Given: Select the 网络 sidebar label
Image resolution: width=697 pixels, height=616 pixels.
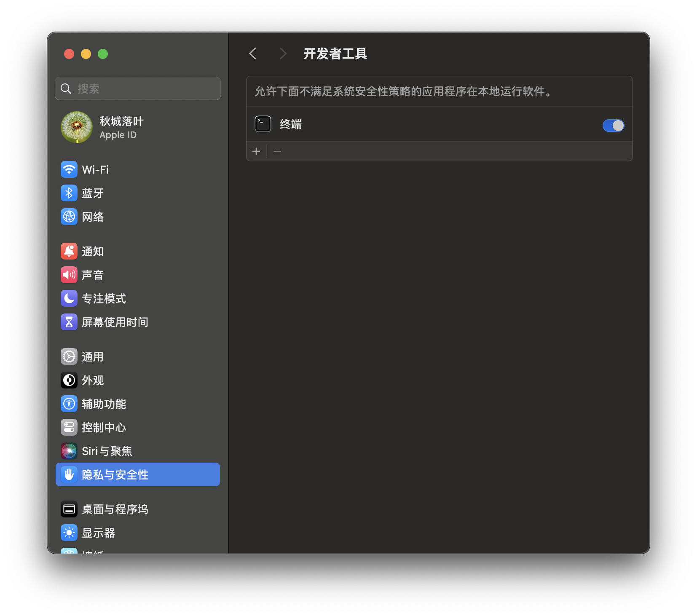Looking at the screenshot, I should [x=93, y=217].
